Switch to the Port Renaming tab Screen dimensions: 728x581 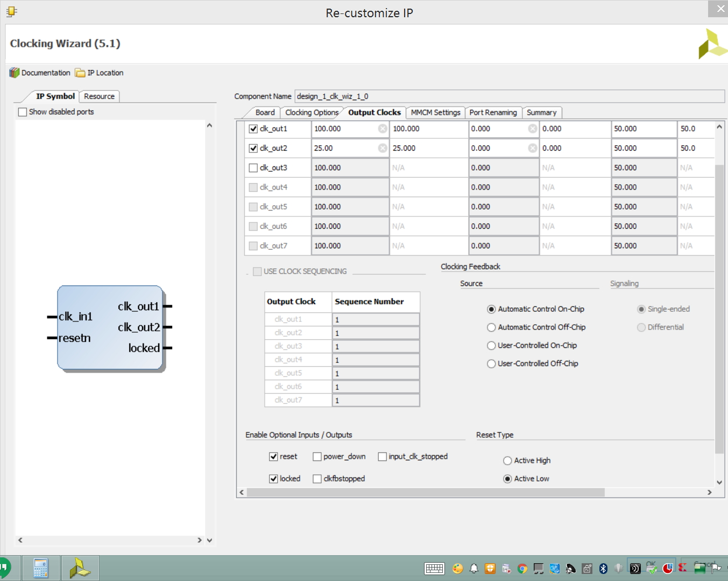point(493,113)
